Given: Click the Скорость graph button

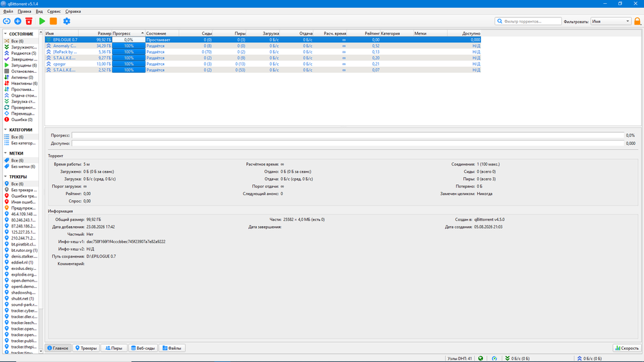Looking at the screenshot, I should click(x=627, y=348).
